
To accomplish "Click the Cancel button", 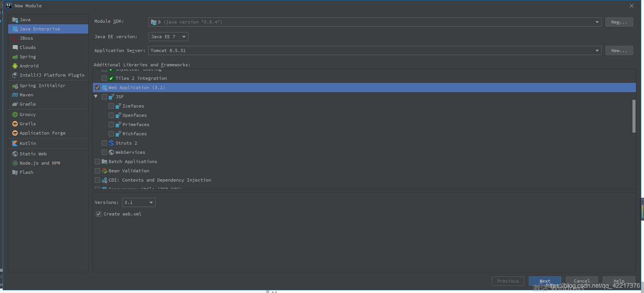I will point(582,281).
